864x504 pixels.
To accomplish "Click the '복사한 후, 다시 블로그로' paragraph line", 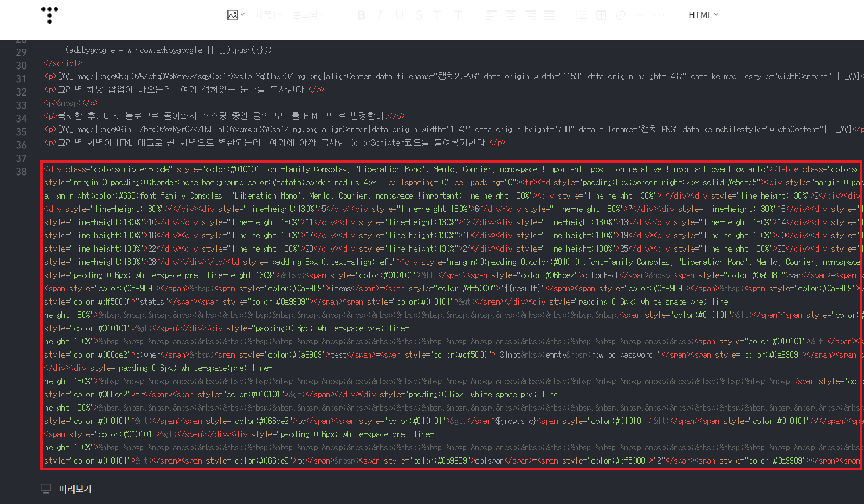I will point(225,116).
